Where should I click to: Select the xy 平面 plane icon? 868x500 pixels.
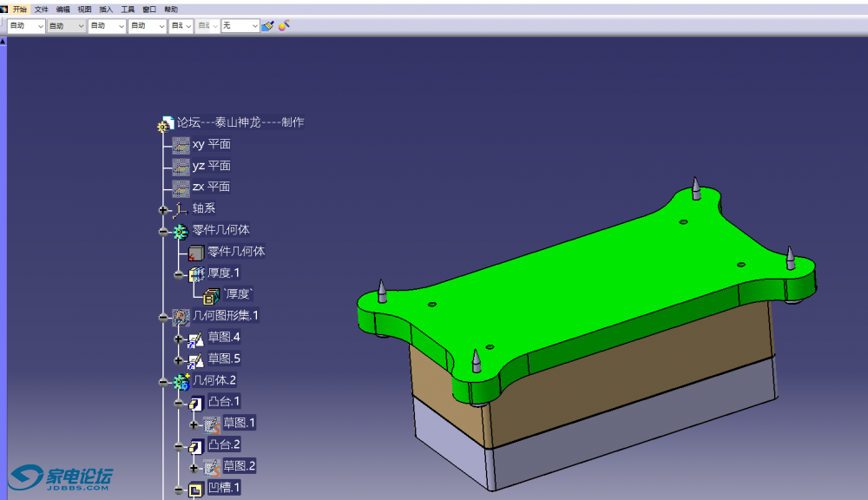[181, 145]
